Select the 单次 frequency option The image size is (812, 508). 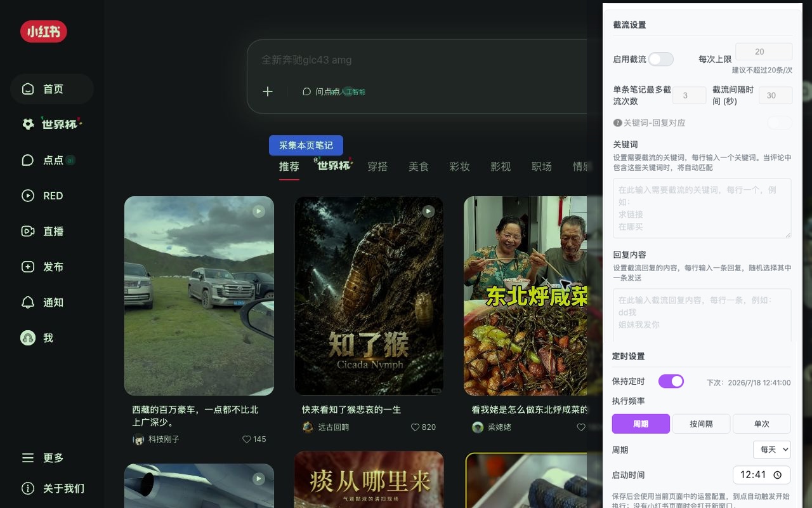click(761, 424)
